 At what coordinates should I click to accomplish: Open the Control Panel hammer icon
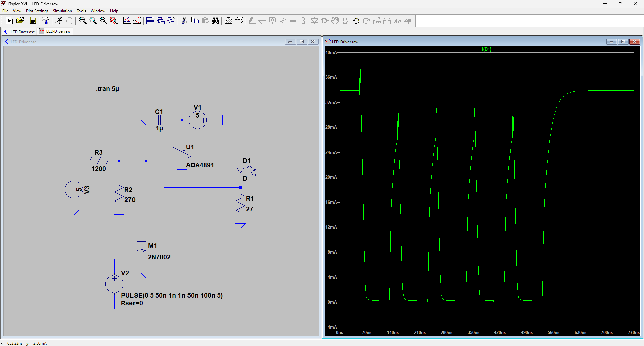(46, 21)
